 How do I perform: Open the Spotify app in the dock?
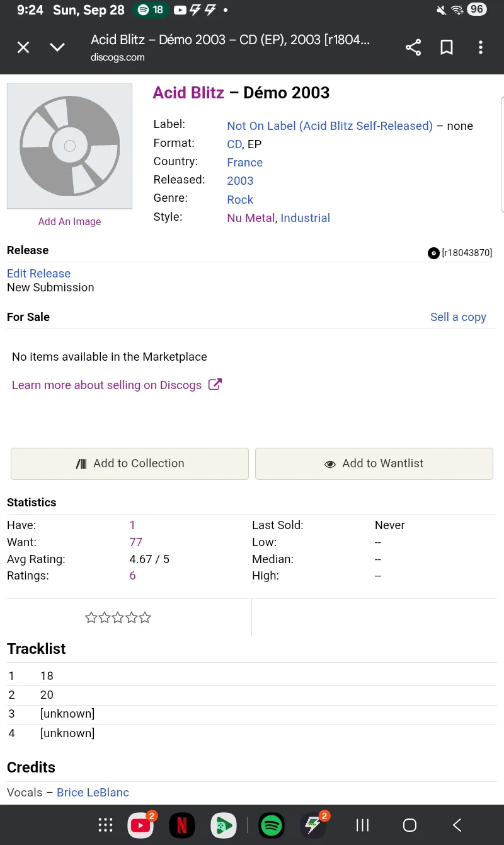[272, 825]
